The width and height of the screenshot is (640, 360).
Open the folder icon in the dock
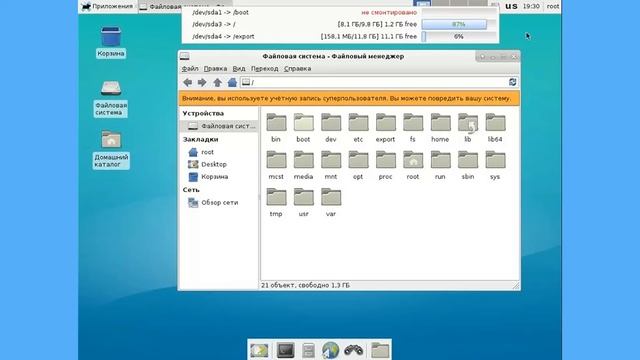point(380,350)
